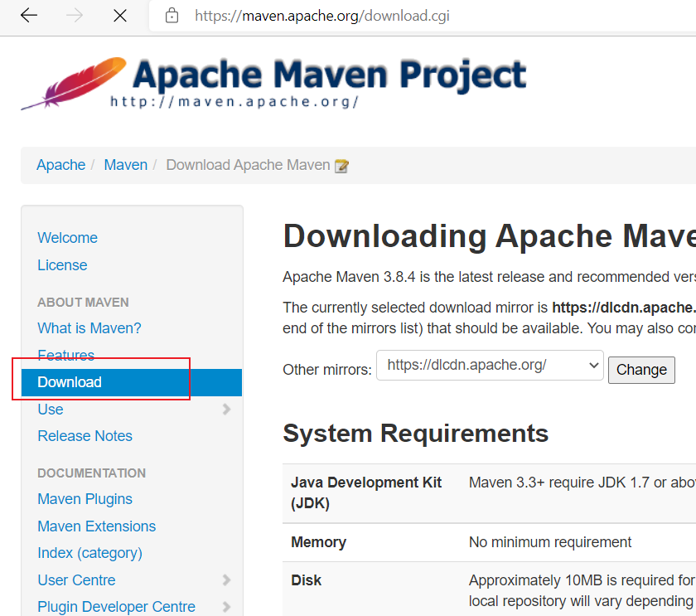Expand the Plugin Developer Centre section
This screenshot has height=616, width=696.
coord(225,607)
